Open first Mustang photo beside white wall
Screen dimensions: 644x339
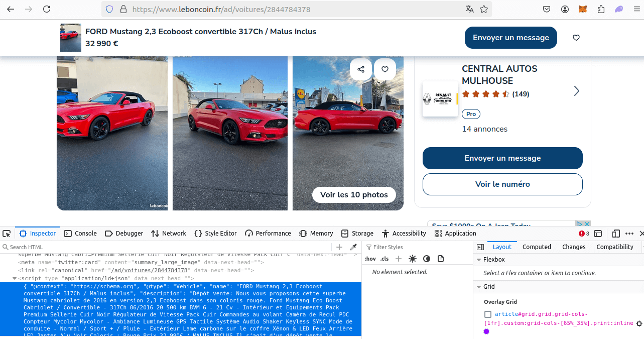(x=112, y=133)
